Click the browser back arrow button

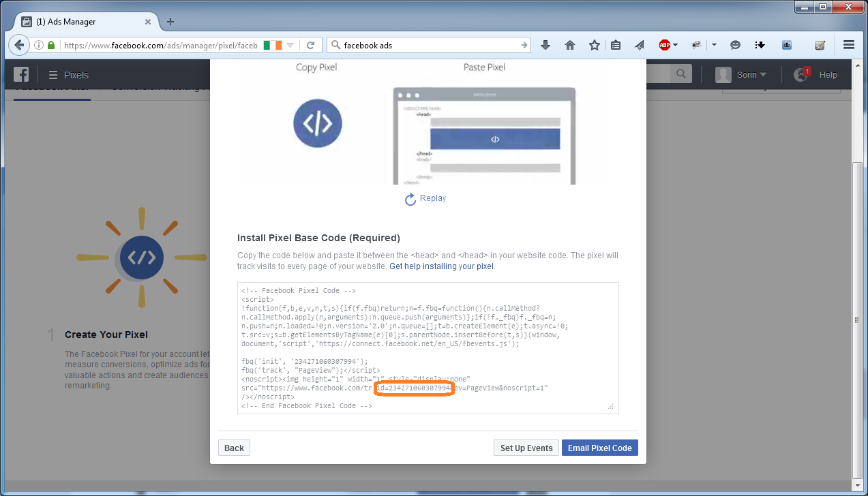coord(19,45)
